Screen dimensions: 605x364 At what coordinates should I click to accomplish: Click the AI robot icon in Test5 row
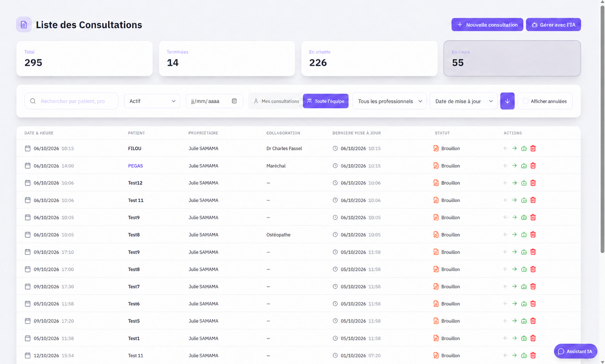pyautogui.click(x=524, y=321)
